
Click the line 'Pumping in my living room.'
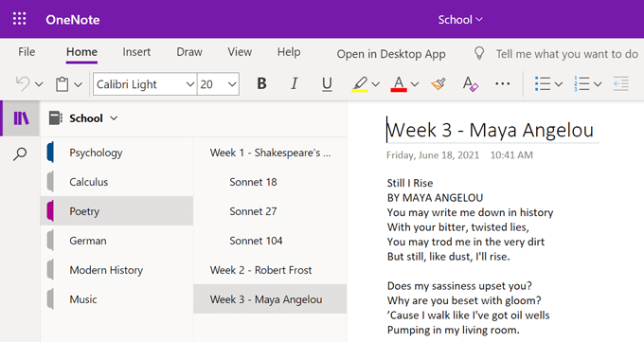[x=454, y=330]
